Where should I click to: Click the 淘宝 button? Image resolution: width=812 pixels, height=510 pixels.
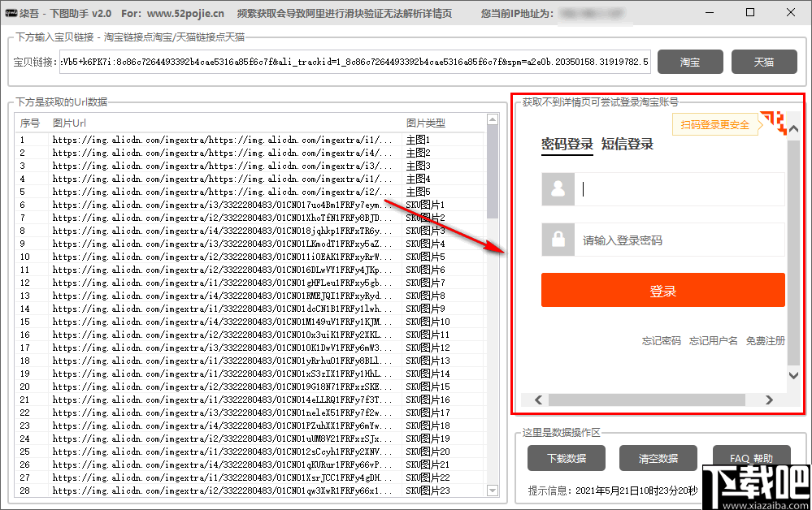tap(690, 62)
